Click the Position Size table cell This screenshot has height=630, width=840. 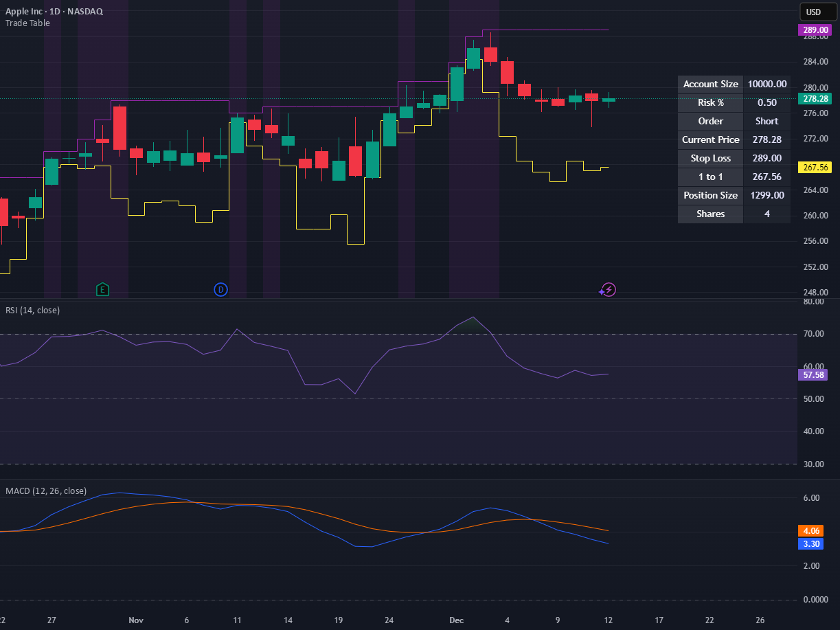(x=711, y=195)
